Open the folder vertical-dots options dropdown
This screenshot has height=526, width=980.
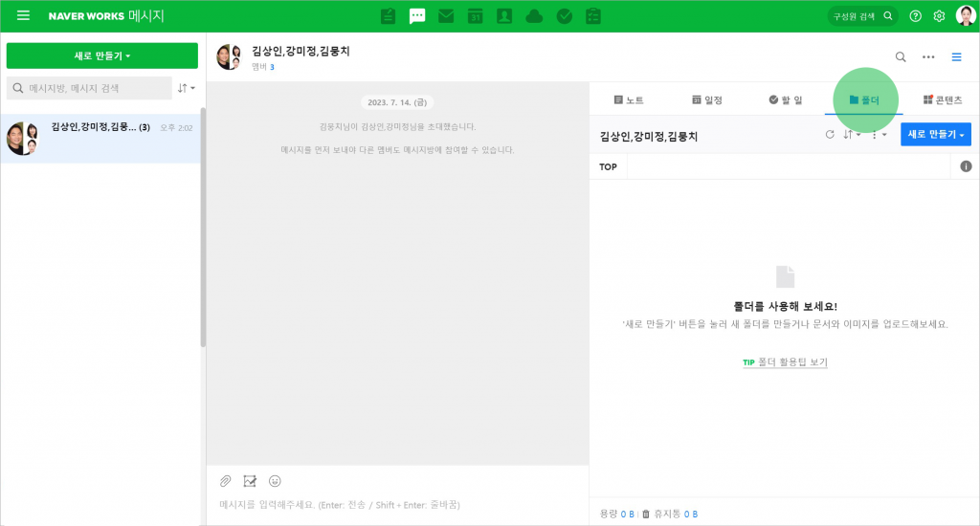click(879, 134)
